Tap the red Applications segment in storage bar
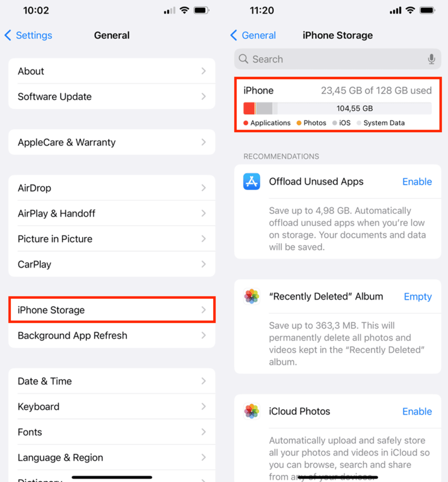This screenshot has width=448, height=482. (249, 108)
